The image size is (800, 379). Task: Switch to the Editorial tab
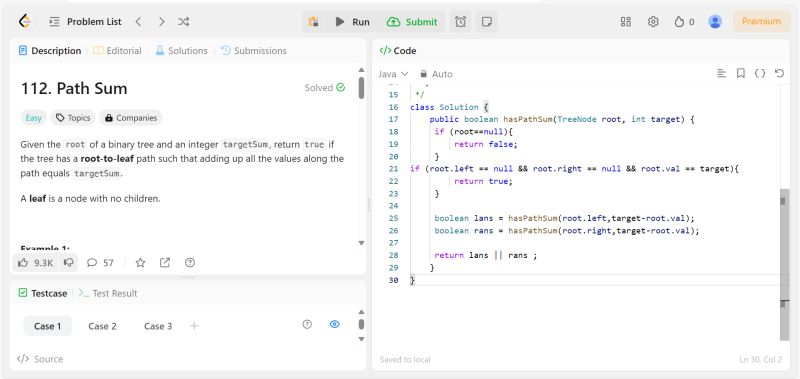coord(117,50)
